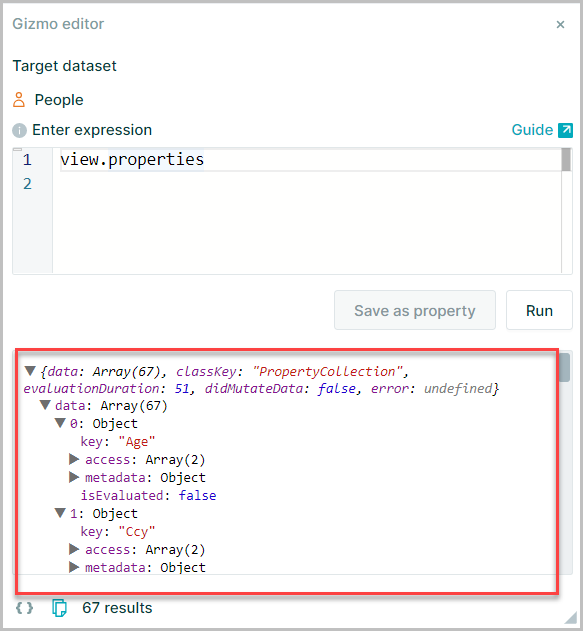583x631 pixels.
Task: Copy results with the clipboard icon
Action: pyautogui.click(x=60, y=608)
